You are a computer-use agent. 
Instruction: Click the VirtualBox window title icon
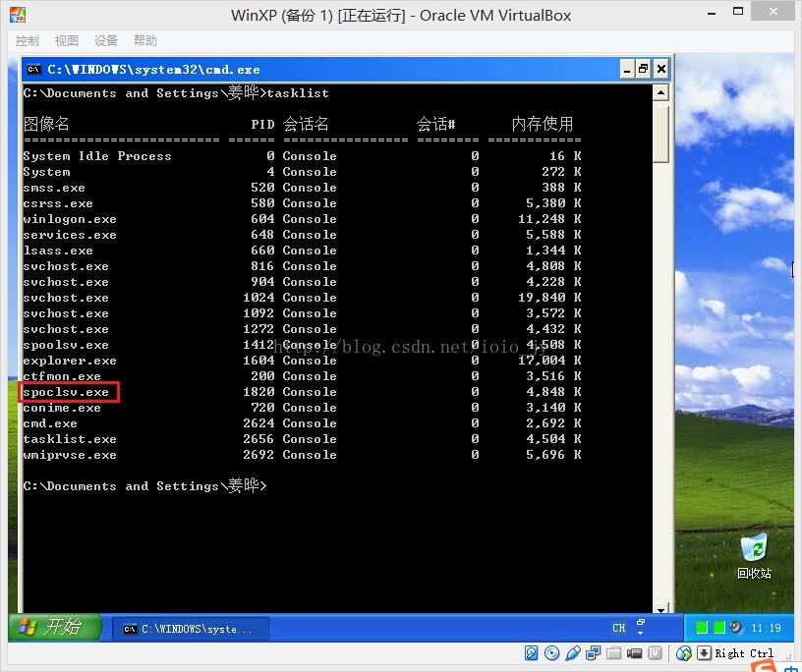(x=18, y=15)
